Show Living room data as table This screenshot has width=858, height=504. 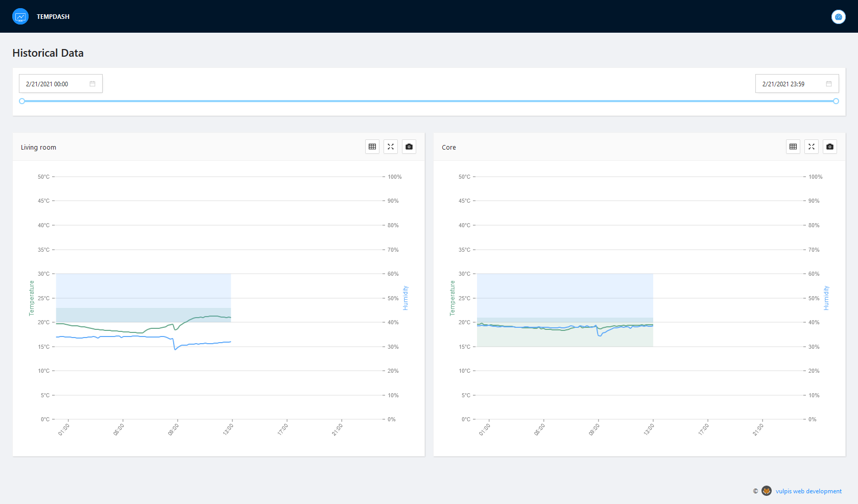(x=372, y=147)
